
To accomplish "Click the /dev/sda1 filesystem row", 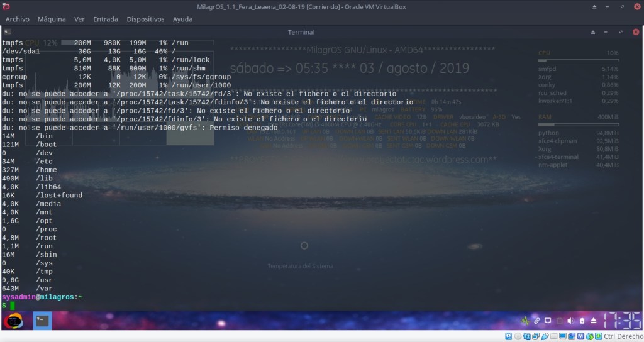I will coord(89,52).
